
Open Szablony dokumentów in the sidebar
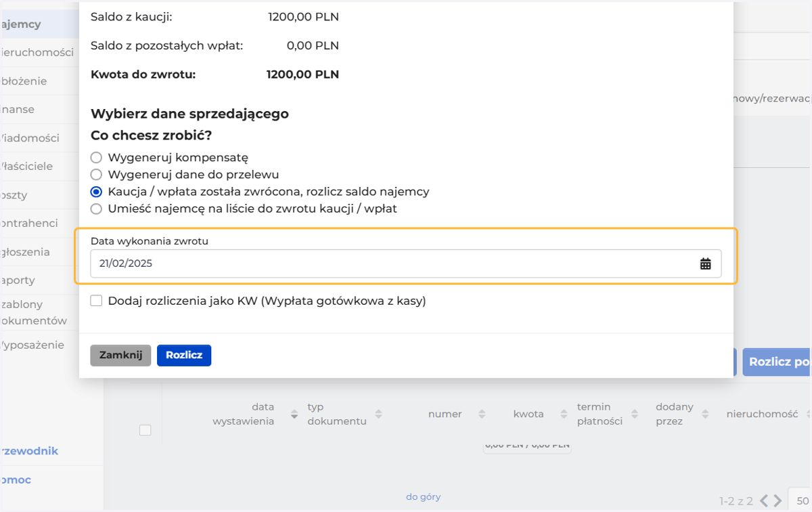tap(34, 312)
